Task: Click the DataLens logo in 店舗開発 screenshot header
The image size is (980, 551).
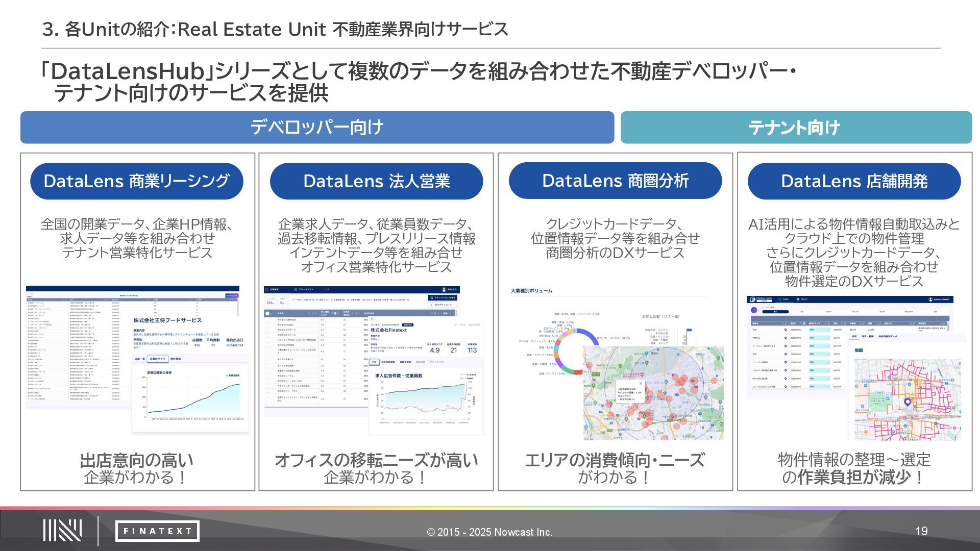Action: [761, 299]
